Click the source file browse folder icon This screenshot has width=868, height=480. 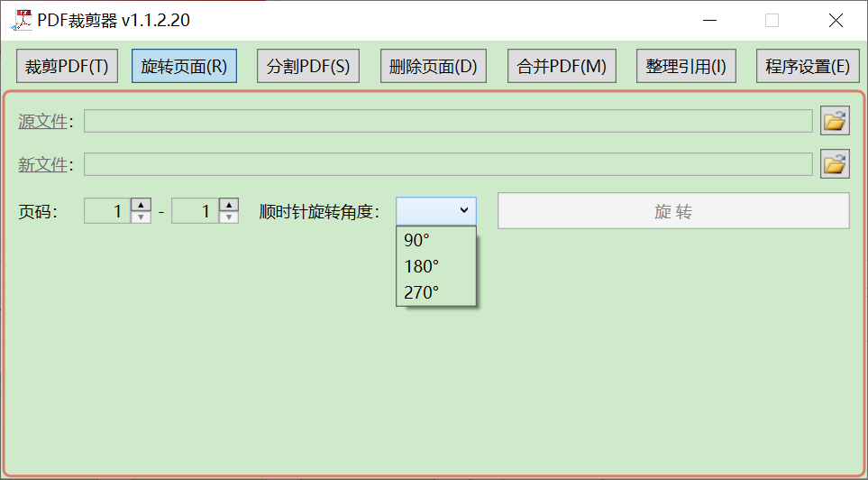pyautogui.click(x=835, y=120)
